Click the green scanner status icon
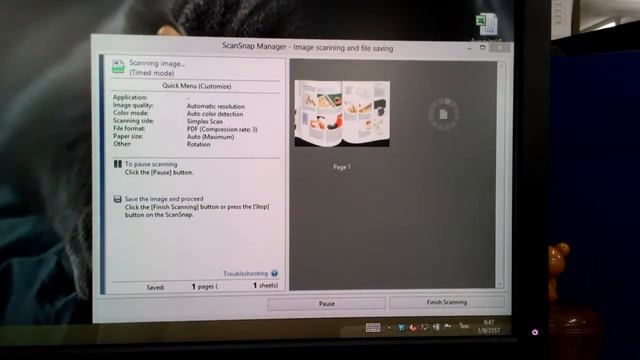Image resolution: width=640 pixels, height=360 pixels. coord(118,67)
